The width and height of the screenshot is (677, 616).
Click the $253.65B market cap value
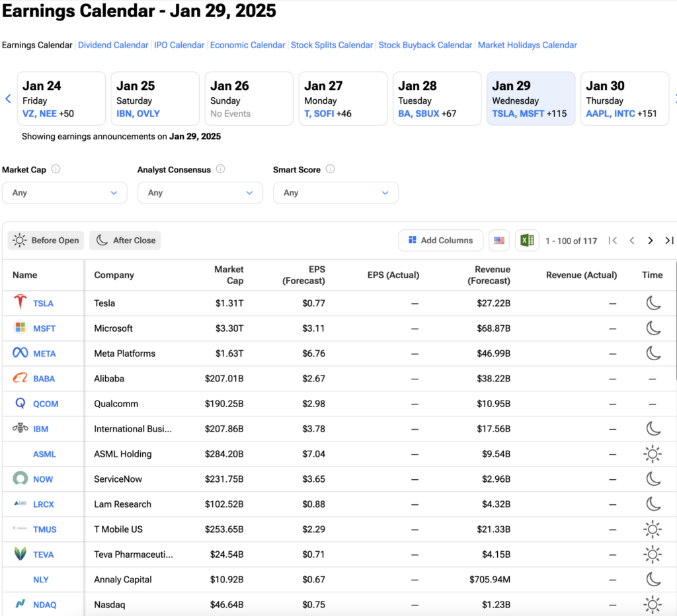point(224,529)
